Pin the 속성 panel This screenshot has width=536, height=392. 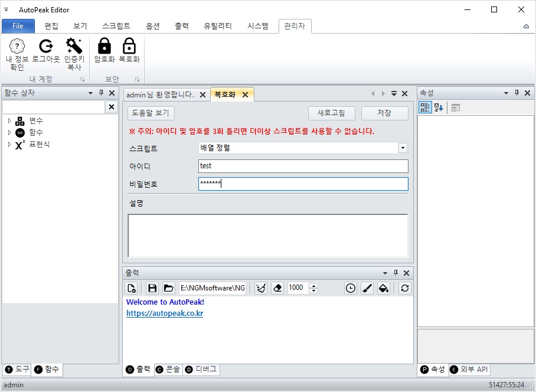coord(517,93)
